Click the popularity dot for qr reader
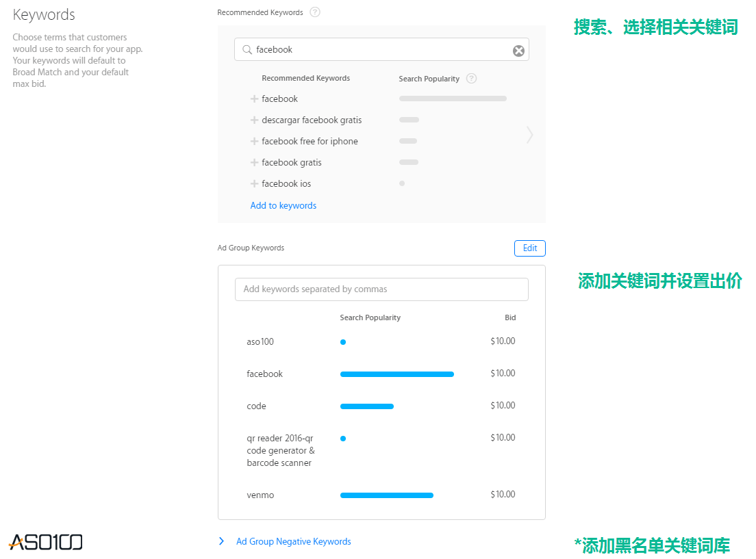 [x=343, y=439]
